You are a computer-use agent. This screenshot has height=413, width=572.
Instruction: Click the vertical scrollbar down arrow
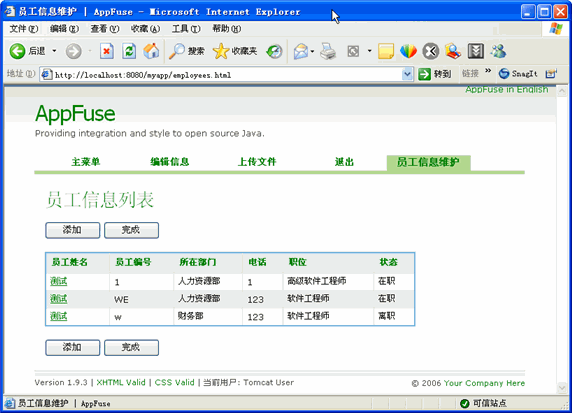561,387
